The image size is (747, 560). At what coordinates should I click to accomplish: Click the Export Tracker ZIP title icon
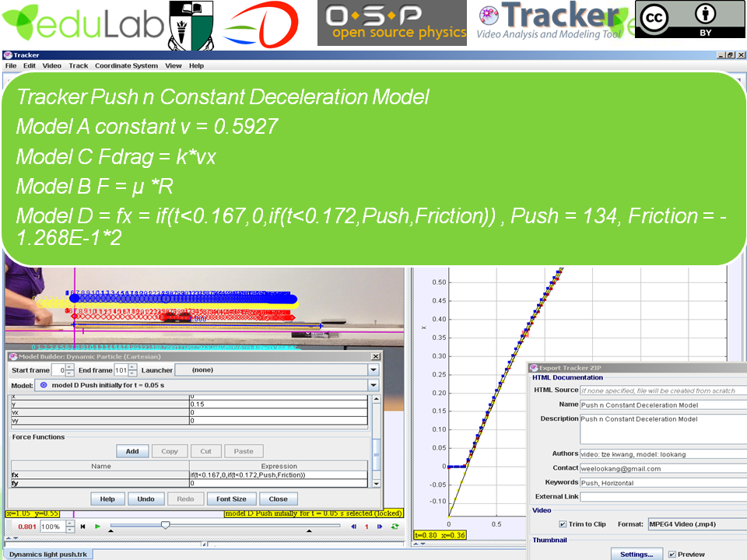534,368
